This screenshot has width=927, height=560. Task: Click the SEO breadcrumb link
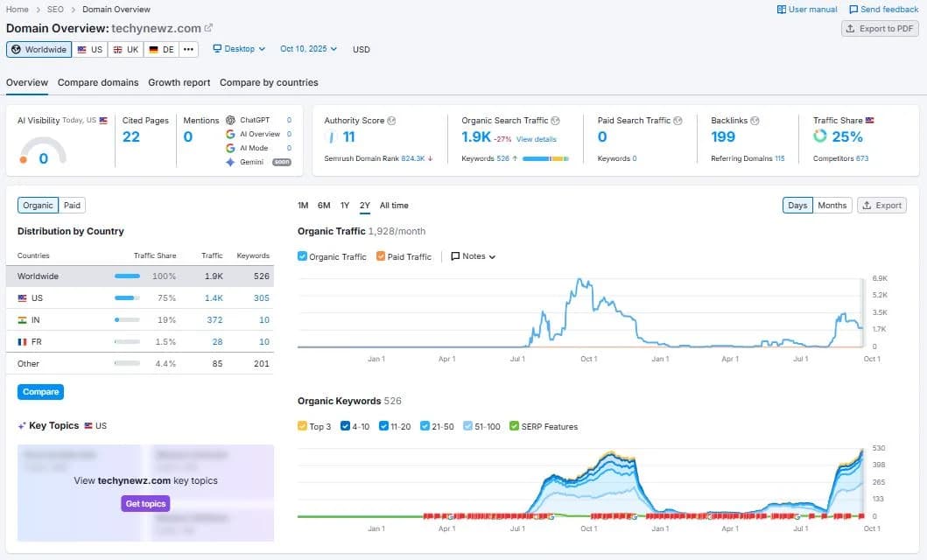[x=55, y=10]
